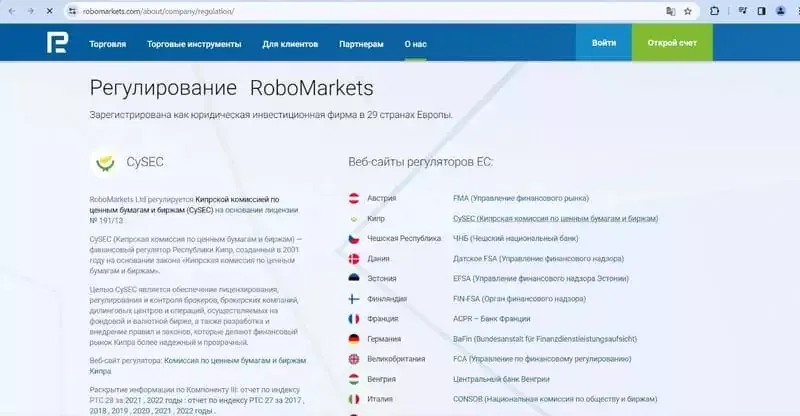800x416 pixels.
Task: Click the CySEC emblem icon
Action: coord(105,163)
